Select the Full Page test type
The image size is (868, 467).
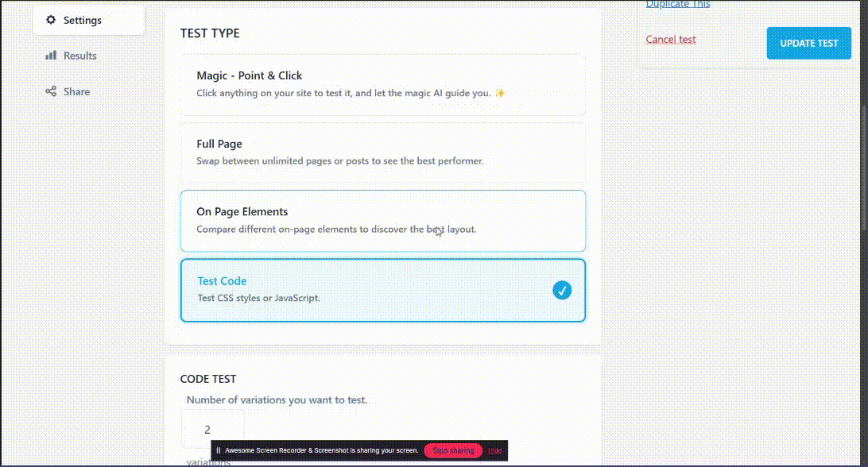[x=383, y=152]
